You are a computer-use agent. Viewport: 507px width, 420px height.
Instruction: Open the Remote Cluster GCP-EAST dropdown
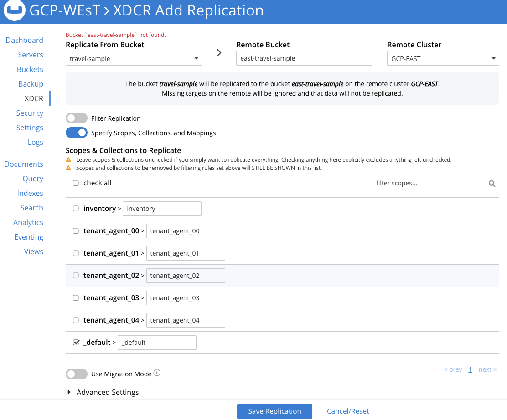pos(443,58)
